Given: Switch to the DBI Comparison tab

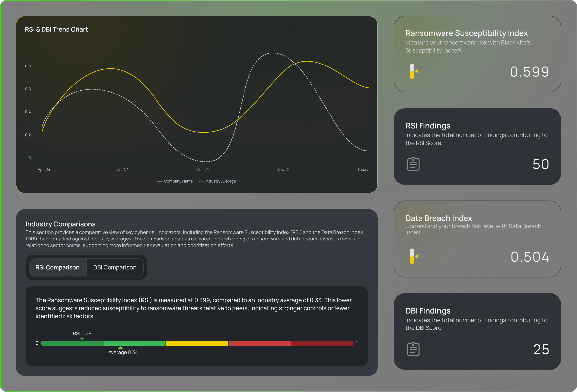Looking at the screenshot, I should (115, 267).
